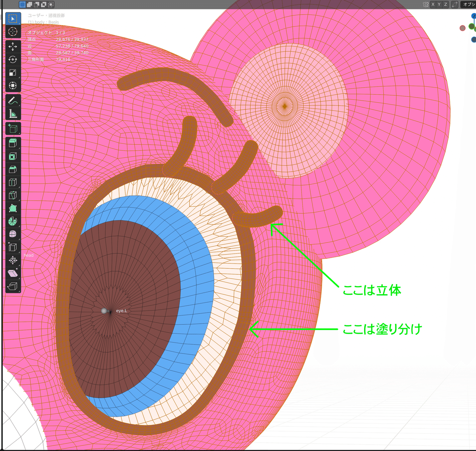The image size is (476, 451).
Task: Toggle Z axis mirror
Action: [x=445, y=4]
